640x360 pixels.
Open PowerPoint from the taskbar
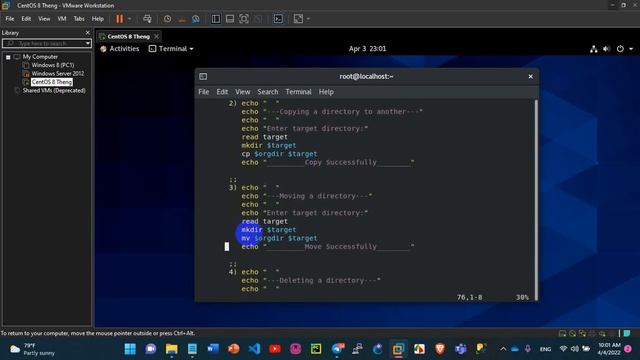(x=233, y=349)
